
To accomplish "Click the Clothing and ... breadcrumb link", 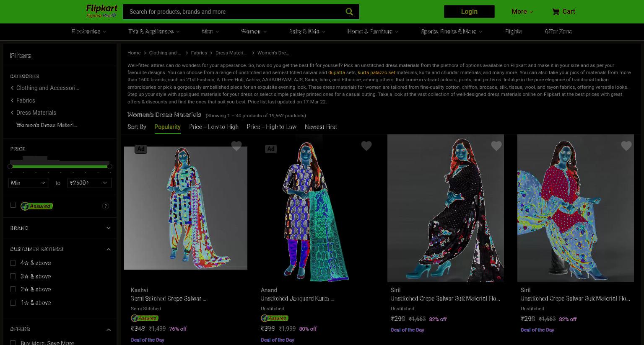I will click(165, 53).
